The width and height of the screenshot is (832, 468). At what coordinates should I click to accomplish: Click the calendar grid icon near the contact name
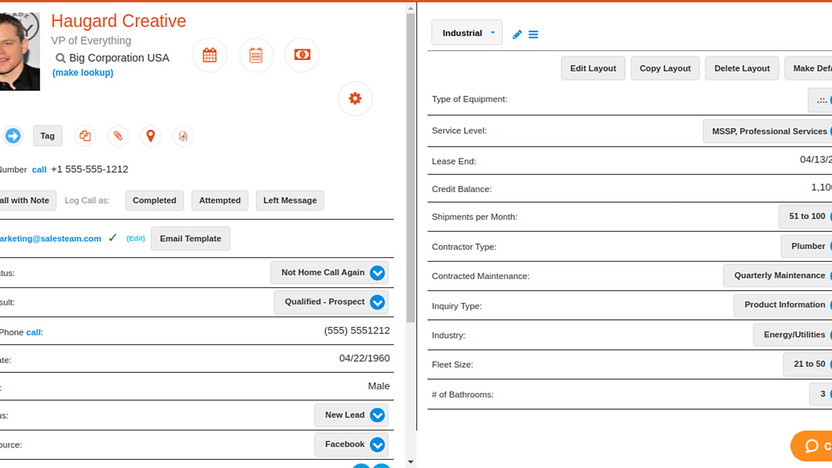click(x=210, y=55)
